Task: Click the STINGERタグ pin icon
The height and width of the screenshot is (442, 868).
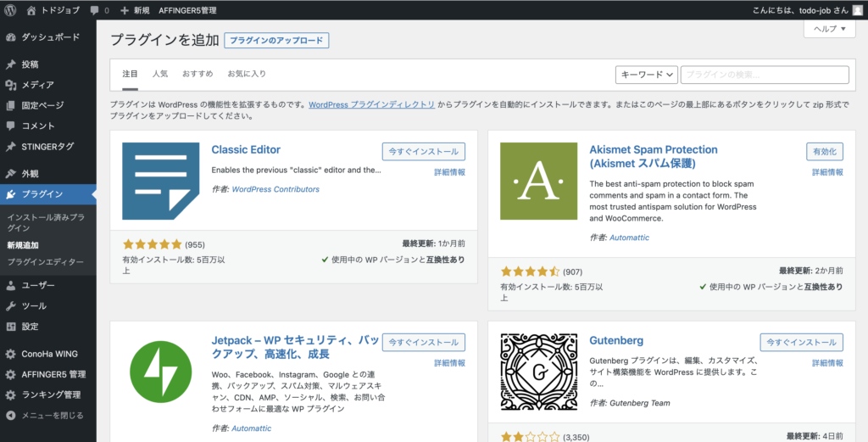Action: click(x=10, y=147)
